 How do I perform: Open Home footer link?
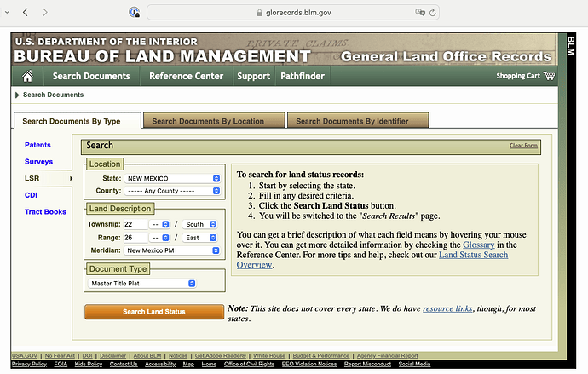tap(209, 365)
